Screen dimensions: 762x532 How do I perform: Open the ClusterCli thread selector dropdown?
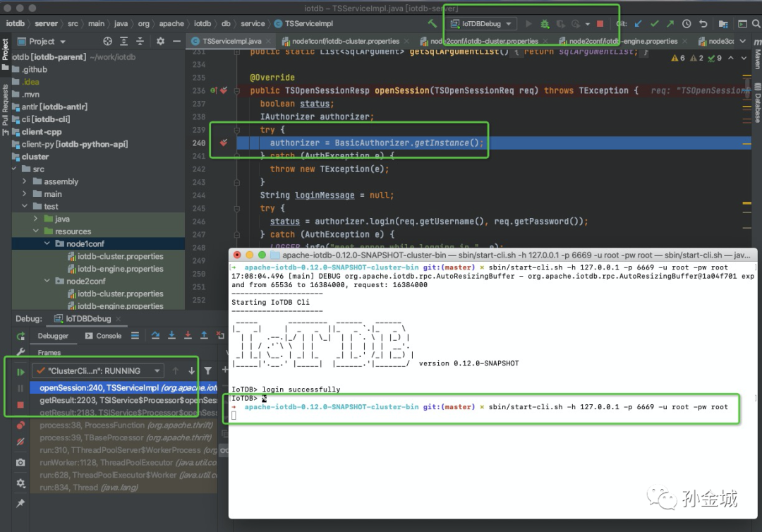(97, 370)
